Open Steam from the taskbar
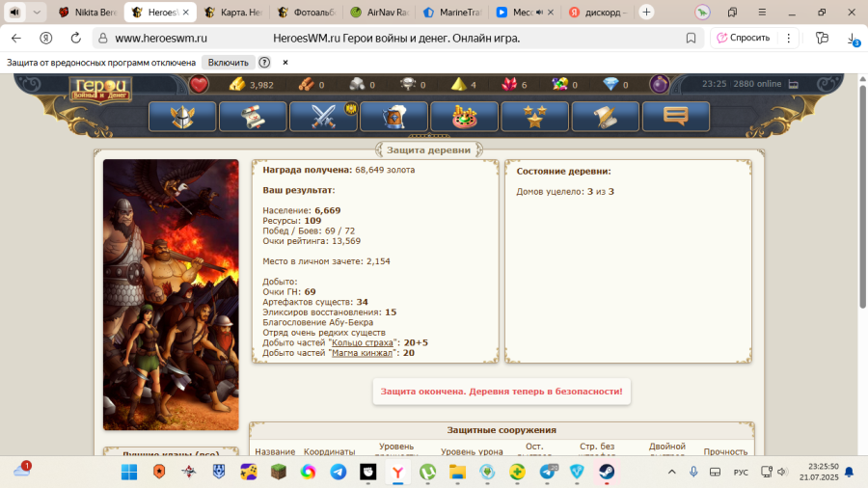The width and height of the screenshot is (868, 488). pos(607,472)
